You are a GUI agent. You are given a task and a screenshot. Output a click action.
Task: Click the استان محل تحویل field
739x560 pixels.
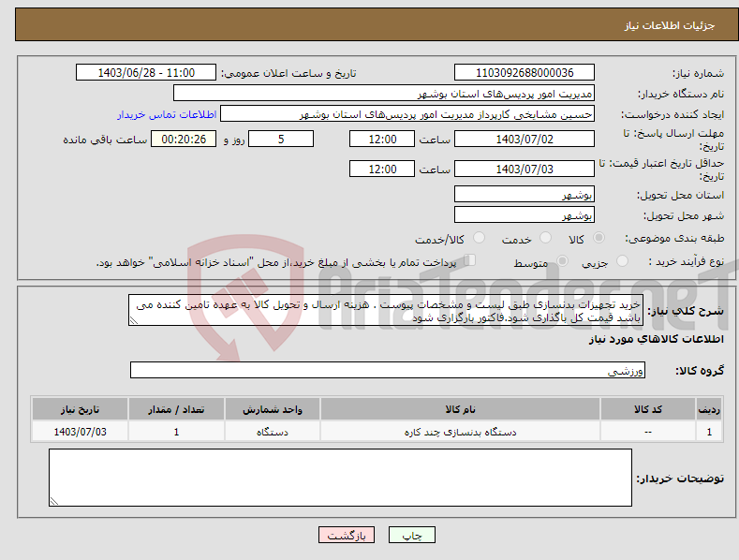(525, 194)
